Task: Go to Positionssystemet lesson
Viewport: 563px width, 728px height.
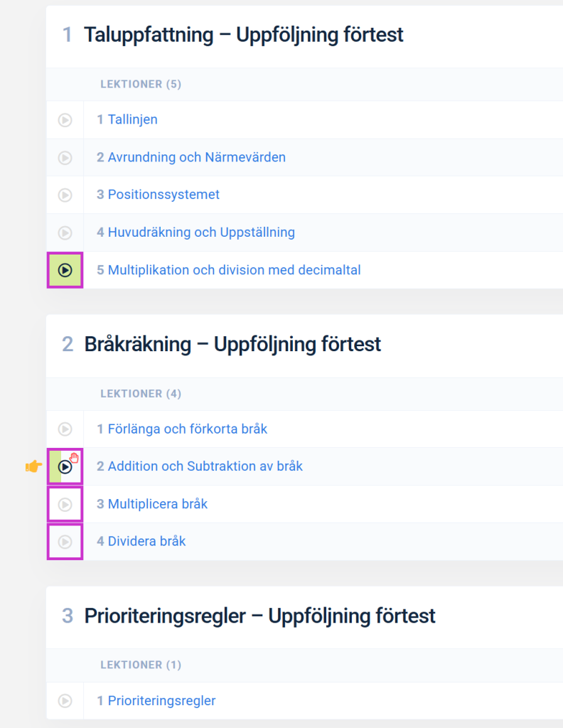Action: (163, 195)
